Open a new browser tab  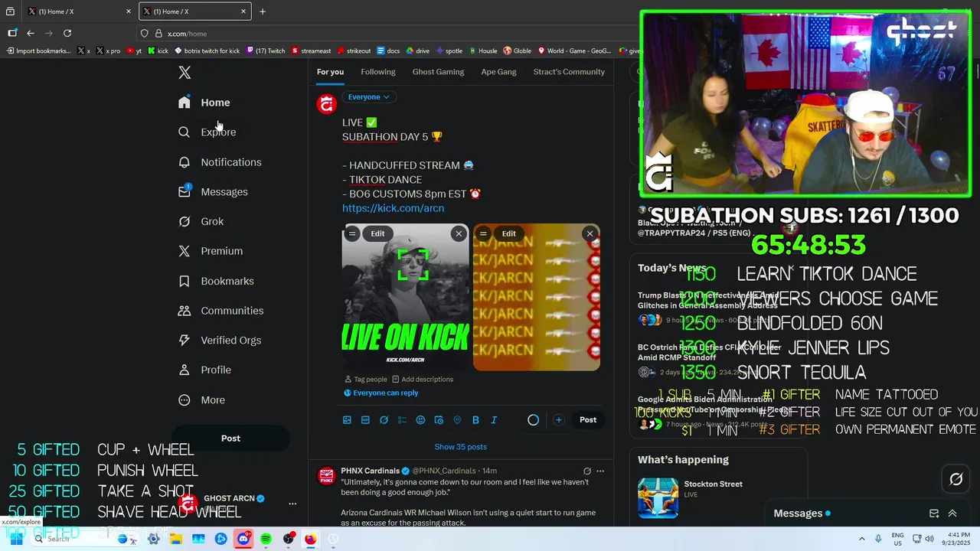(263, 11)
